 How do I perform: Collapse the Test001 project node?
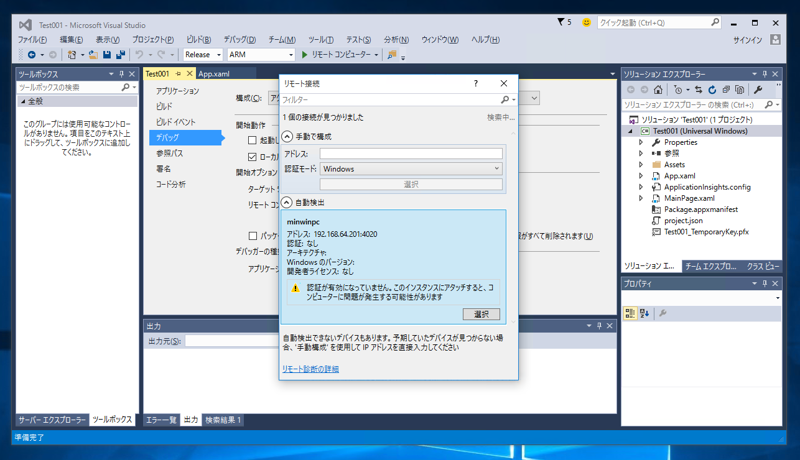tap(630, 131)
